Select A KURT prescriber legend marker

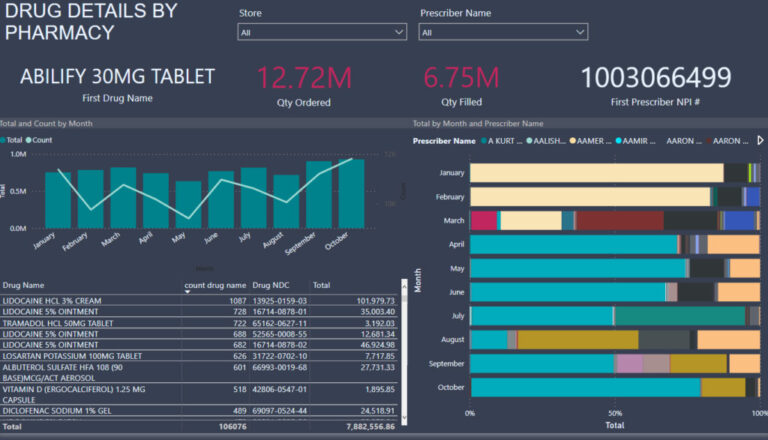[486, 141]
